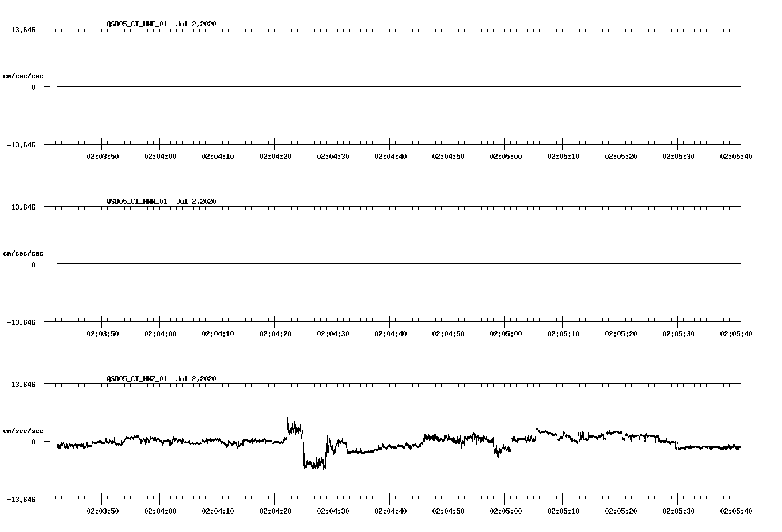The height and width of the screenshot is (532, 782).
Task: Click the 02:05:20 label under HNN plot
Action: (621, 334)
